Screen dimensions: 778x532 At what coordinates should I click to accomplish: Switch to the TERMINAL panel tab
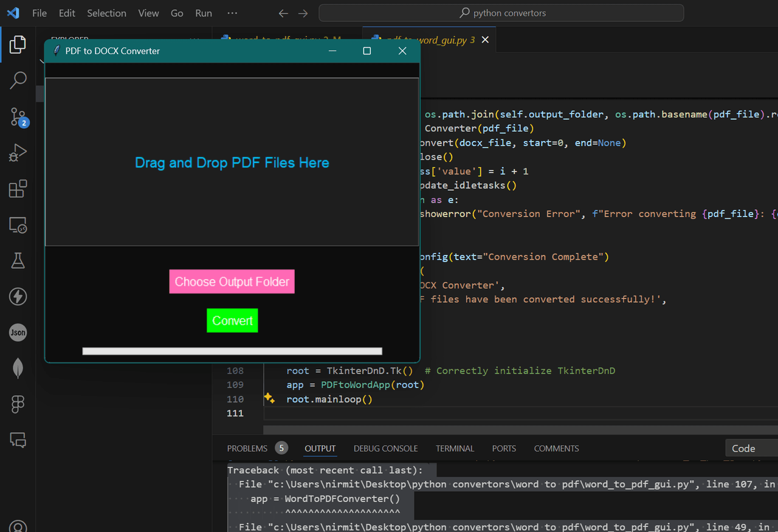coord(455,448)
